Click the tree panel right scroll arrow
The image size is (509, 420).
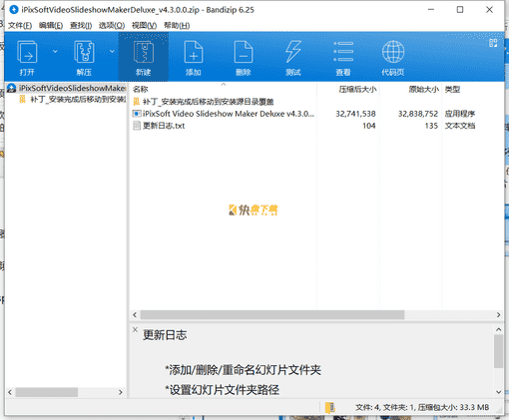121,392
